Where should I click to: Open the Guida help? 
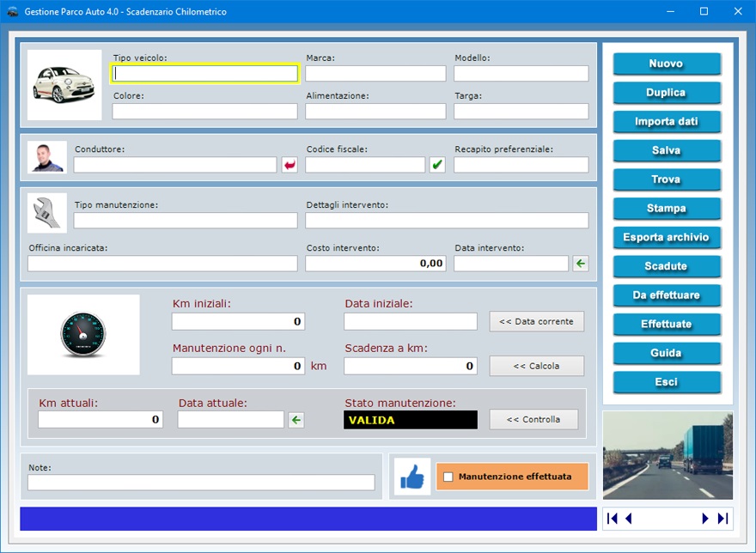pyautogui.click(x=667, y=353)
